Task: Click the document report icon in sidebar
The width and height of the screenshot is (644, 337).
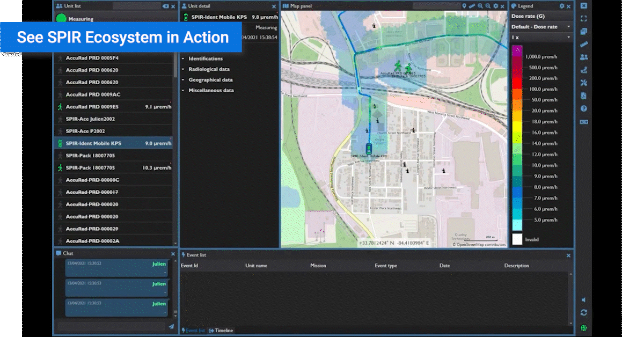Action: click(x=584, y=96)
